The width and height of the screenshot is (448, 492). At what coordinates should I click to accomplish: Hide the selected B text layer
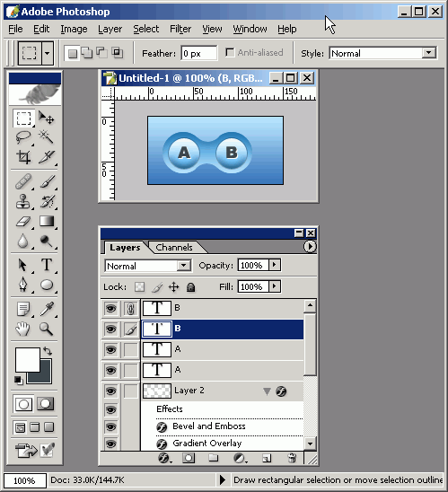110,329
